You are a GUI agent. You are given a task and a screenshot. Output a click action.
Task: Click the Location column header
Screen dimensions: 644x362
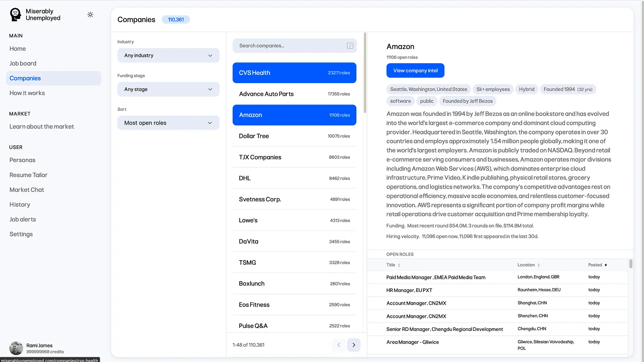(x=526, y=265)
